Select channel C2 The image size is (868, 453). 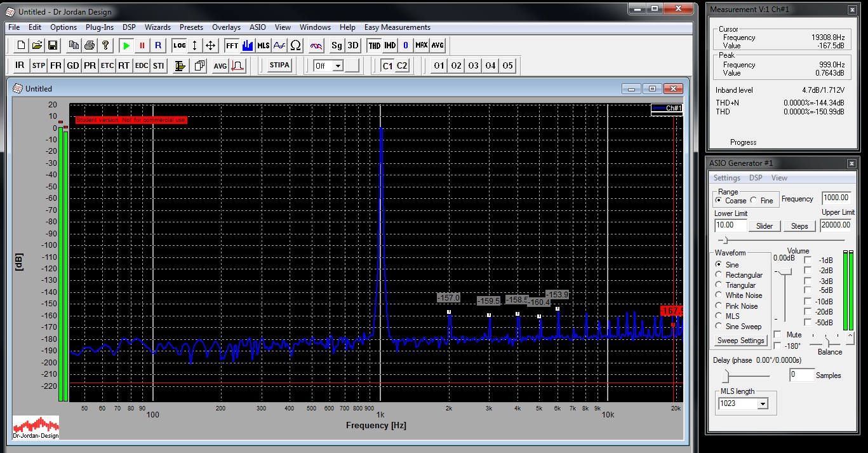402,65
